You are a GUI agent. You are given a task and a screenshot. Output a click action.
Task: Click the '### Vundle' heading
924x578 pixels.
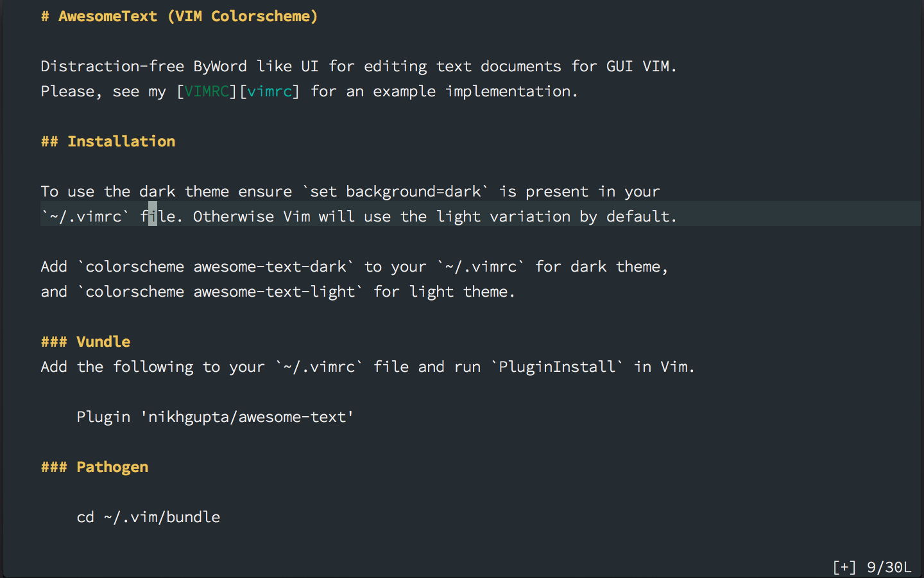coord(85,342)
